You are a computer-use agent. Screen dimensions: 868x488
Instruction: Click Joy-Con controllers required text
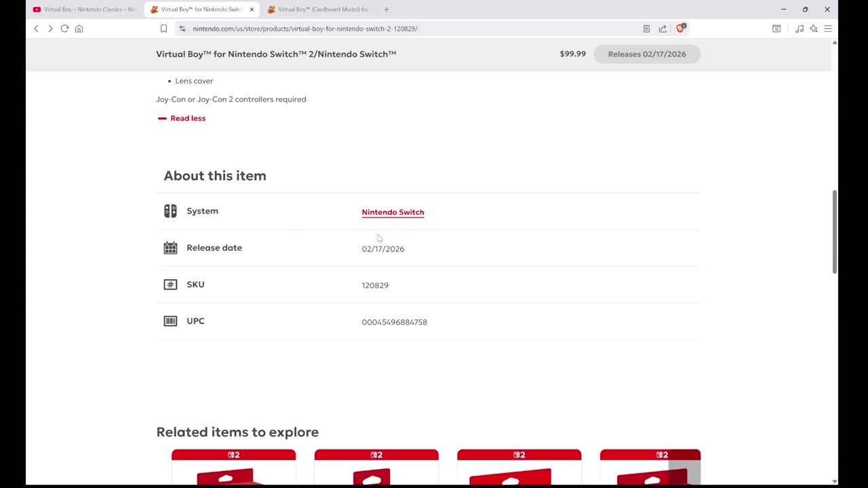point(231,99)
